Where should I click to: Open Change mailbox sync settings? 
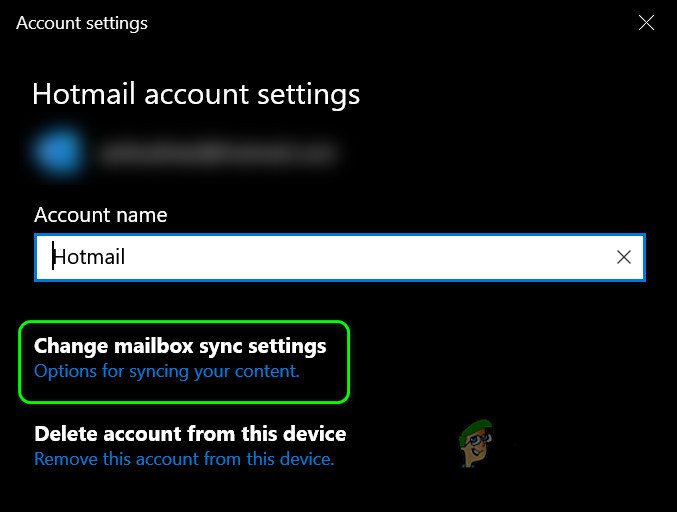click(x=180, y=346)
